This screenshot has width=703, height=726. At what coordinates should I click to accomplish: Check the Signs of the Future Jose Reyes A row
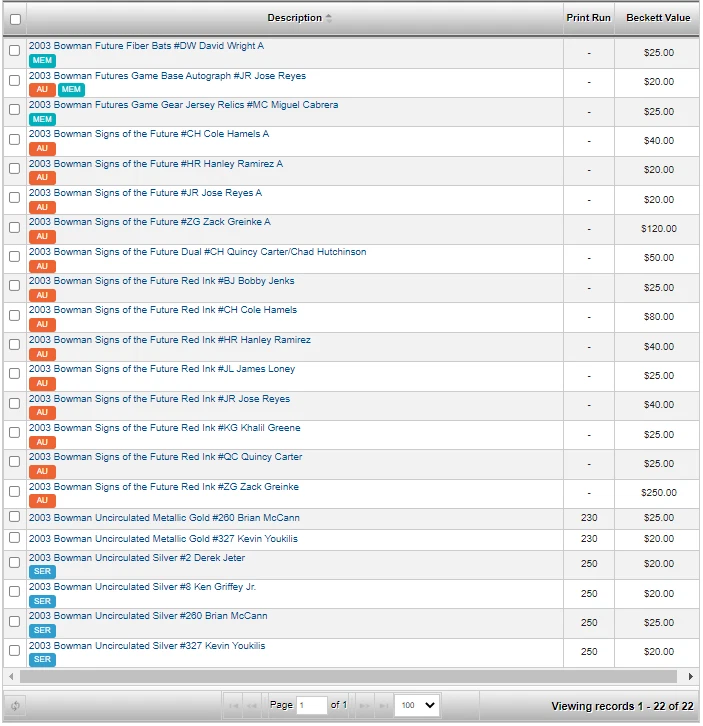tap(14, 197)
